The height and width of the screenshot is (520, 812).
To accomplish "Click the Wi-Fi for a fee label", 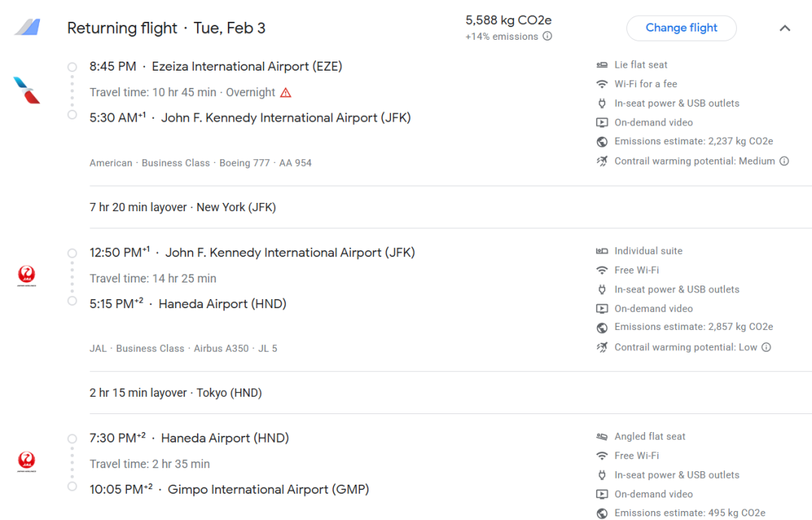I will click(645, 84).
